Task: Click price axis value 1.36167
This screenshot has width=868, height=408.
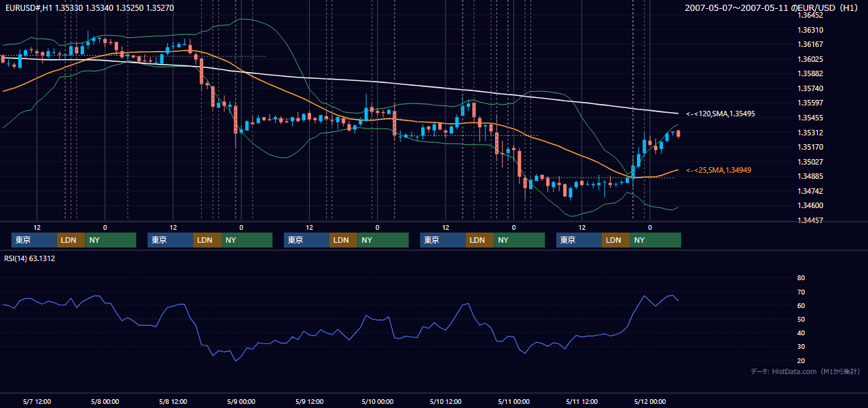Action: pyautogui.click(x=810, y=44)
